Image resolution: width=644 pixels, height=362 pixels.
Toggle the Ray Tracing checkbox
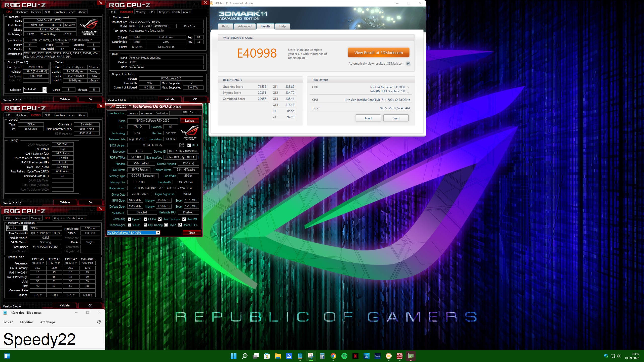[145, 225]
